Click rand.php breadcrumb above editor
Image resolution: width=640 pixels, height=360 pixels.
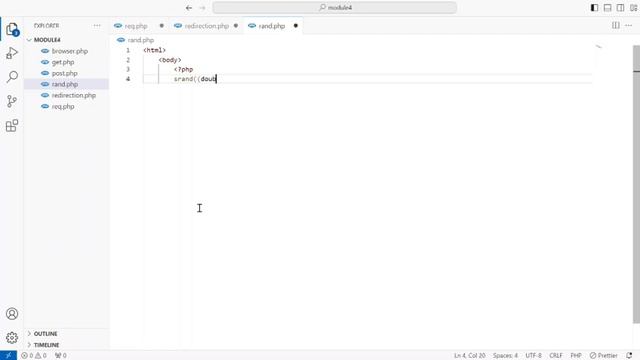(x=140, y=40)
